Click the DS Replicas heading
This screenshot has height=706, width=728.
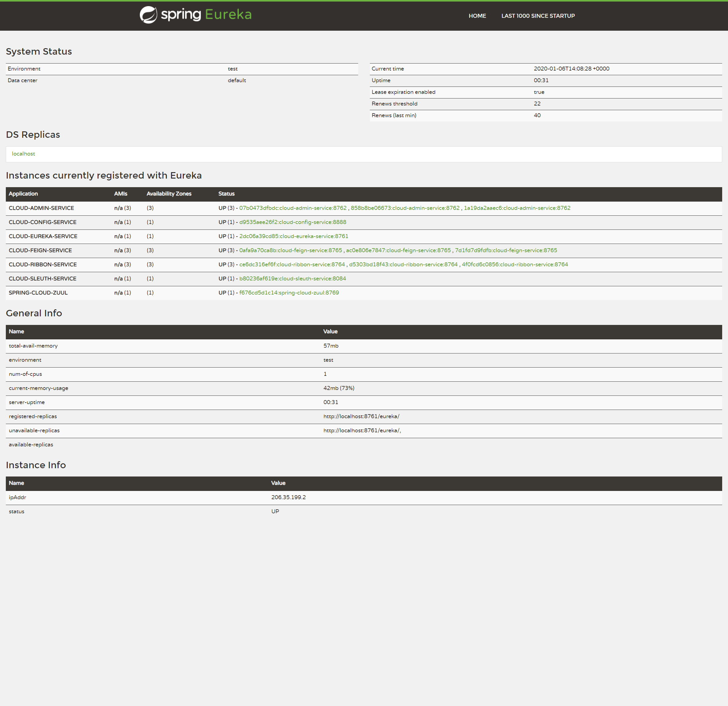tap(33, 135)
